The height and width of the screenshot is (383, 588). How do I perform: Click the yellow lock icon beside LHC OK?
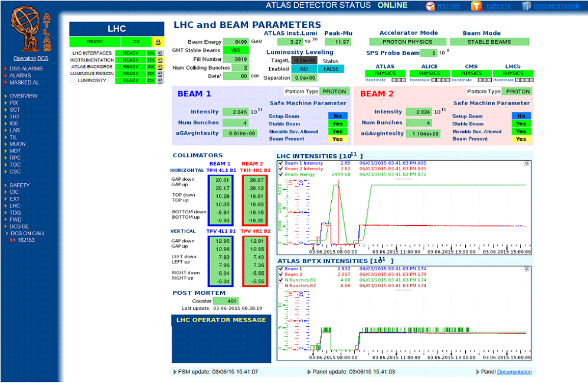tap(158, 42)
